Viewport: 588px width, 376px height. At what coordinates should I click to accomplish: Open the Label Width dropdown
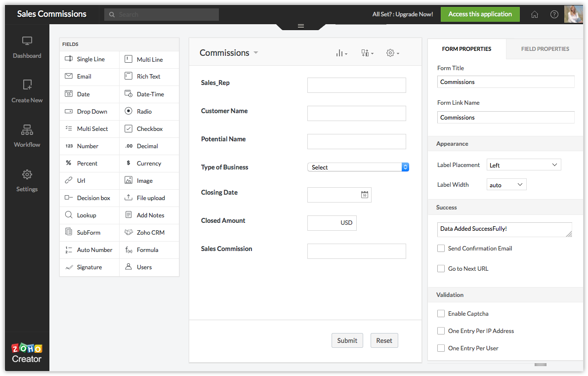[x=506, y=185]
